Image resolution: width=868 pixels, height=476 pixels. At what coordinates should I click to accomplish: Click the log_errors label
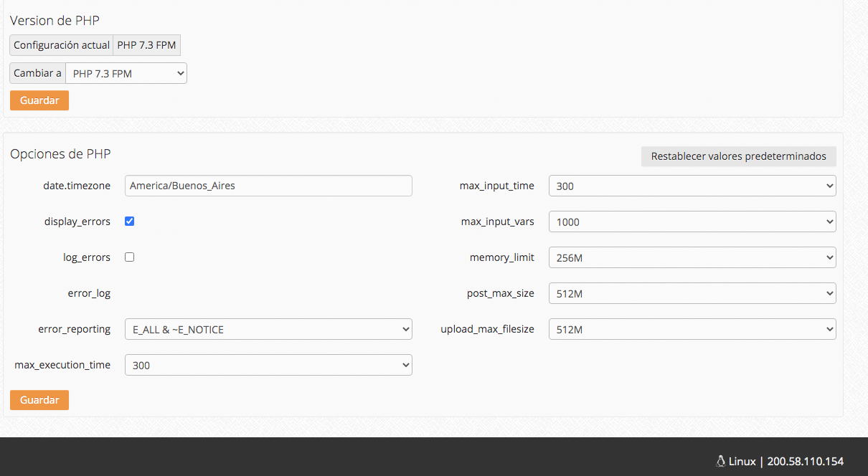tap(87, 257)
